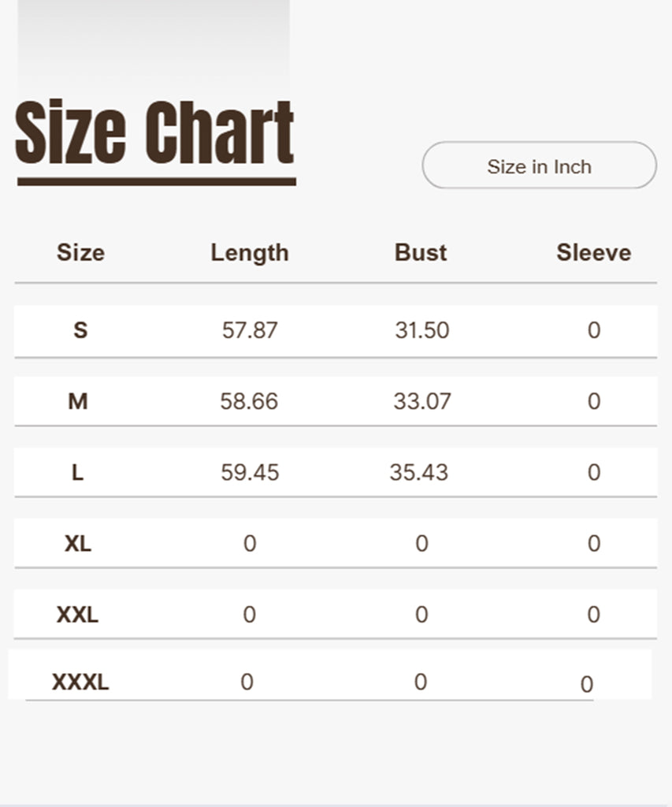Click the 57.87 length value
Viewport: 672px width, 807px height.
(250, 330)
